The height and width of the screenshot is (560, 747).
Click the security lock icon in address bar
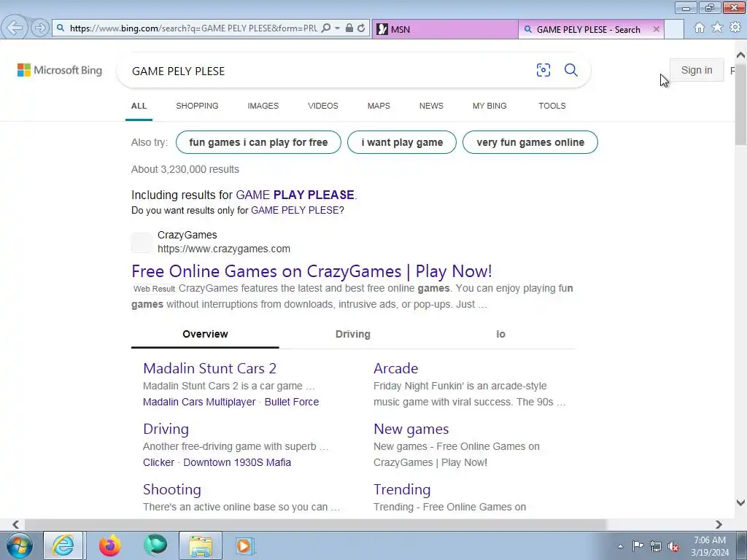coord(349,28)
